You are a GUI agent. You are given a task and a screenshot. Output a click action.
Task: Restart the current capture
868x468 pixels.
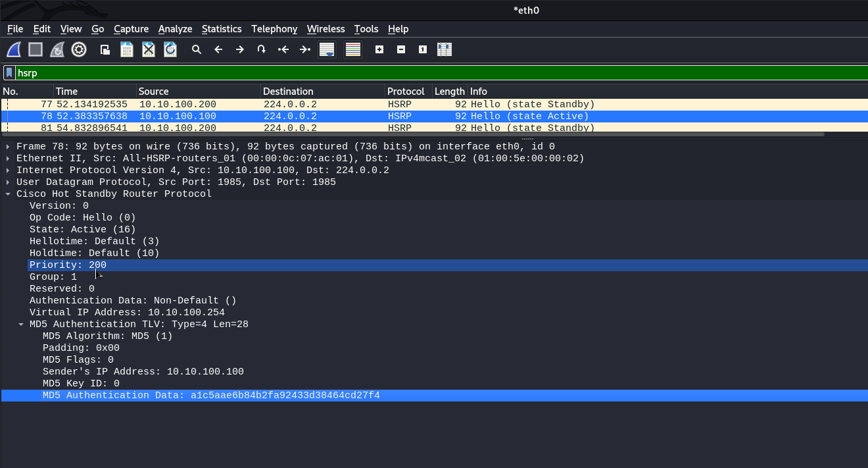[57, 49]
